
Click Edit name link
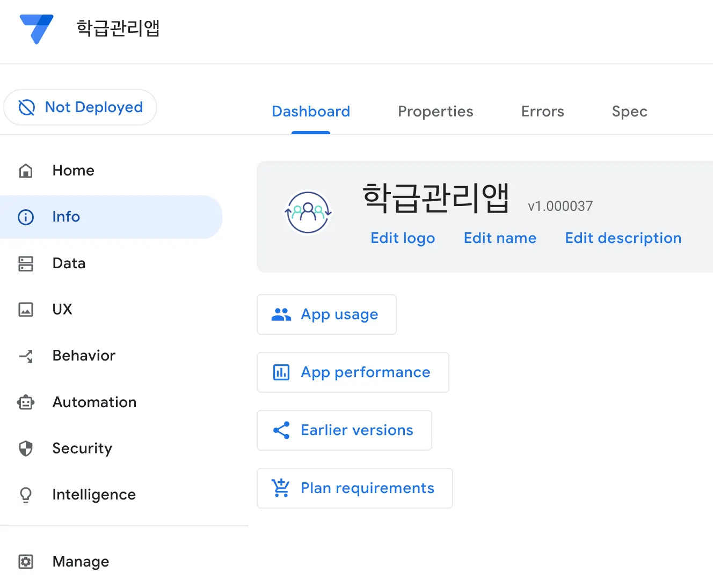point(500,238)
